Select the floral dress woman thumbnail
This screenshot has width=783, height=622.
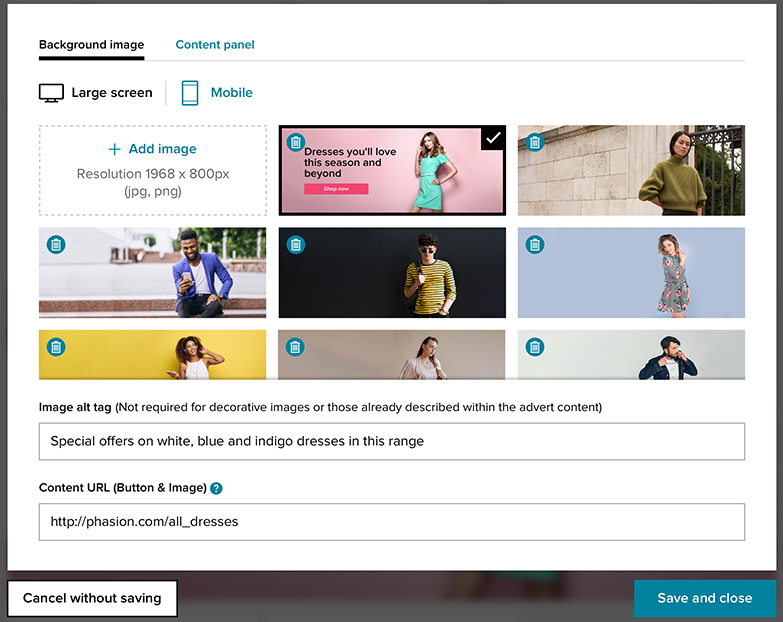point(631,273)
